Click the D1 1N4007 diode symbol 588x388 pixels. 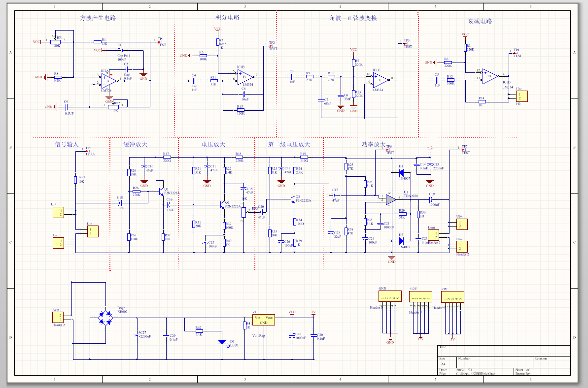tap(401, 173)
